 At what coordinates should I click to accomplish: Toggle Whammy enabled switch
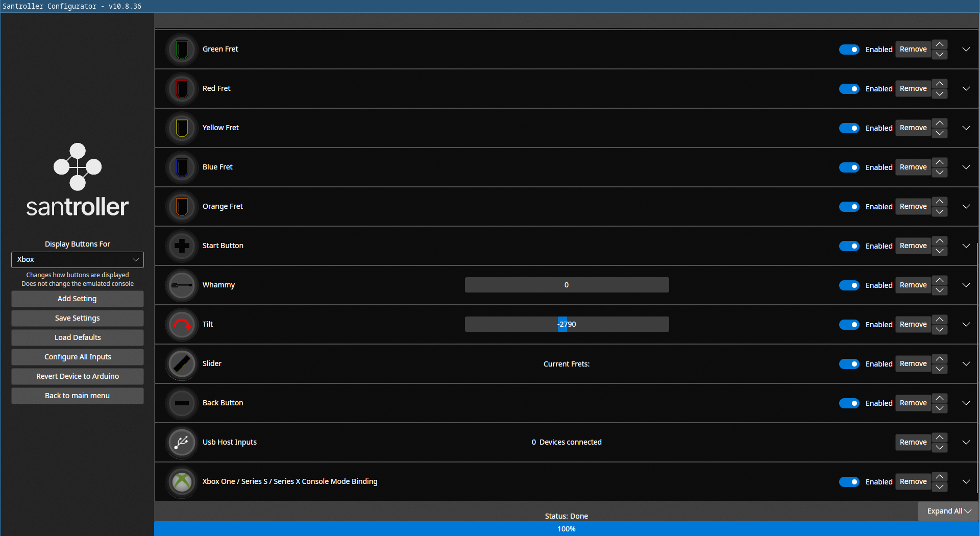(849, 285)
